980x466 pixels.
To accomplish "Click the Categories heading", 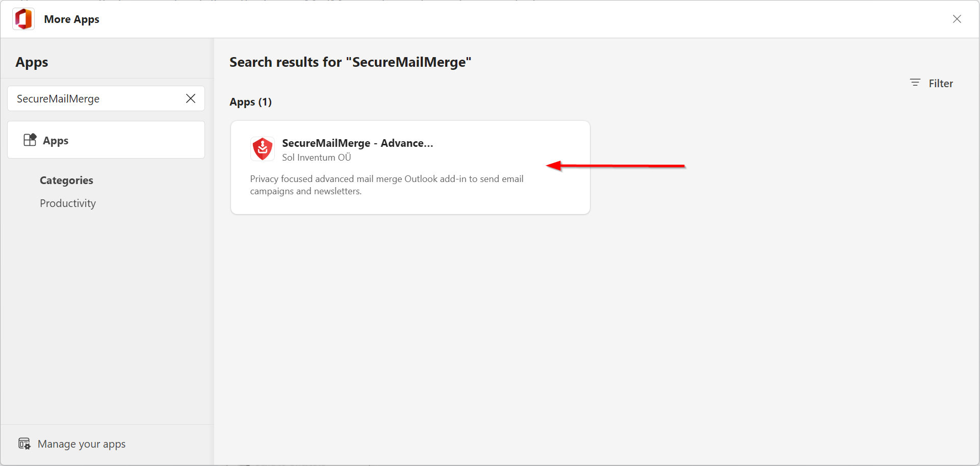I will [66, 180].
